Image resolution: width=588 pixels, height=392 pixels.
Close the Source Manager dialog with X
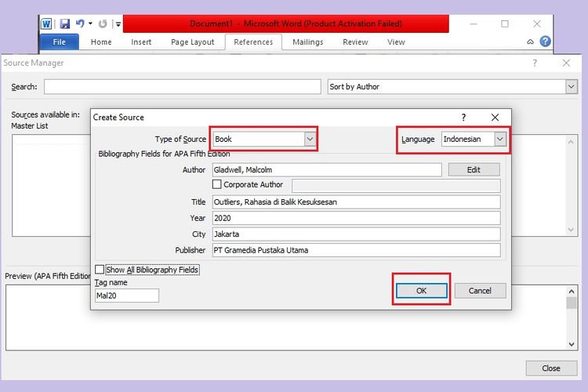tap(566, 63)
